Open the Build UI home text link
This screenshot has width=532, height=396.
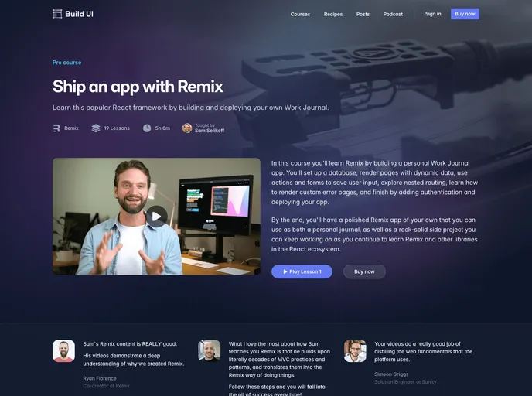tap(79, 14)
